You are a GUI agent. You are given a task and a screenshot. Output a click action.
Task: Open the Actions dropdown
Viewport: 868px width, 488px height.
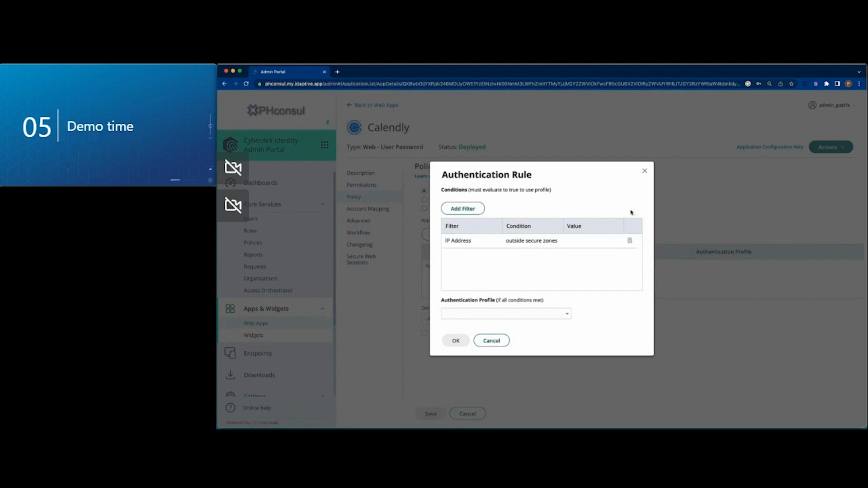[830, 147]
